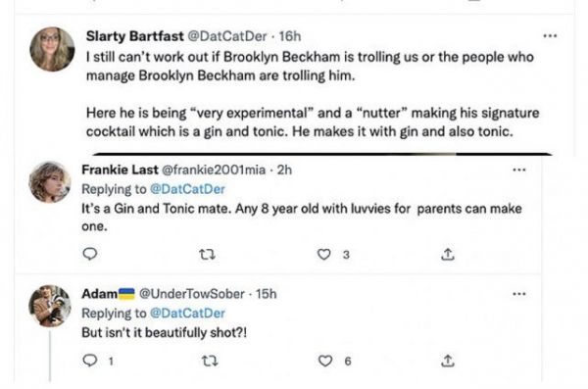
Task: Open the 16h timestamp on Slarty's tweet
Action: tap(290, 36)
